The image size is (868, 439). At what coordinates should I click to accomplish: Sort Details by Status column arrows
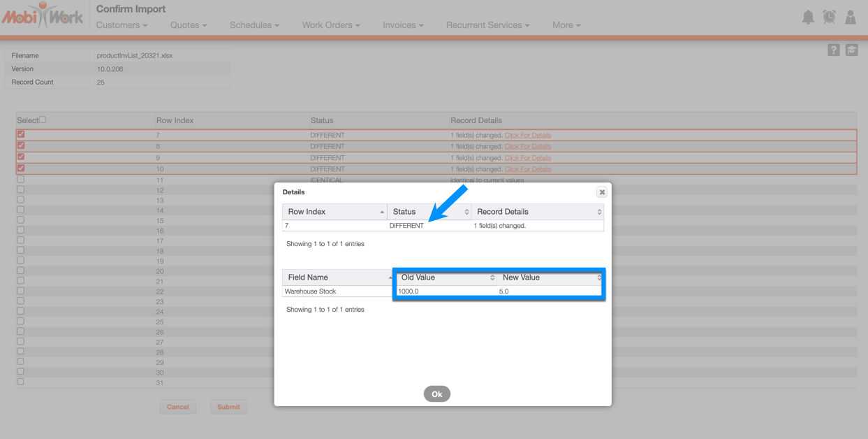click(x=466, y=212)
